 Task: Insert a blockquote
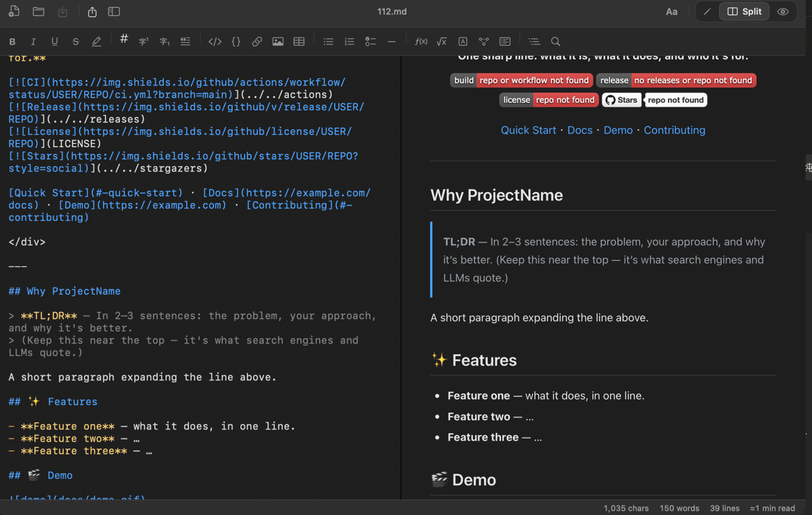pos(185,41)
